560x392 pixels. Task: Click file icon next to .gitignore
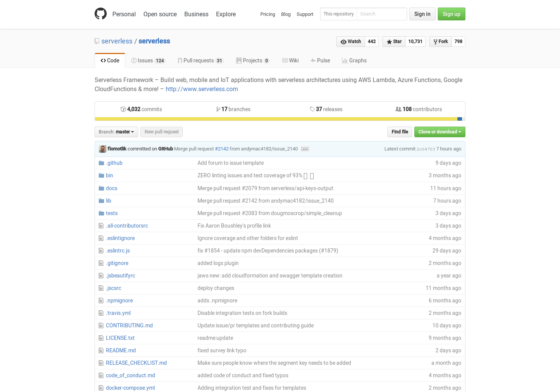(x=101, y=263)
